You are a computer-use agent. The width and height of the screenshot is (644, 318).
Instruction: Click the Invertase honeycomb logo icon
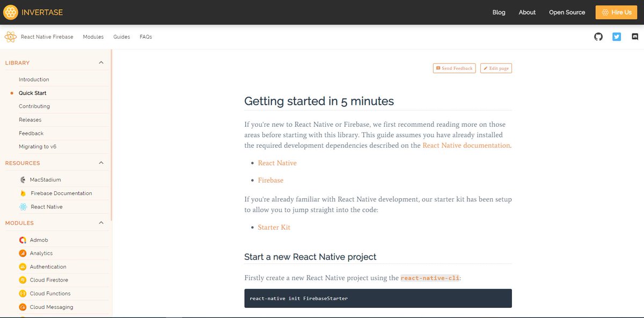(x=11, y=12)
